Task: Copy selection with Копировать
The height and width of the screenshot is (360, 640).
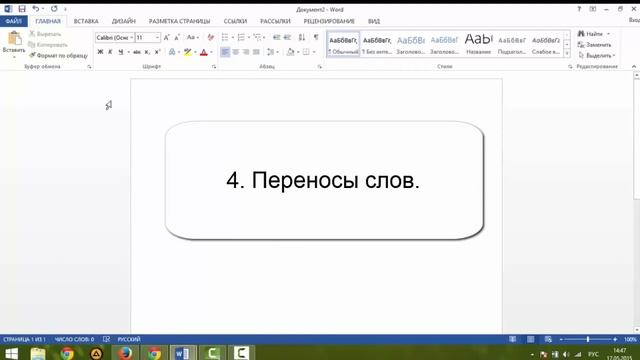Action: pyautogui.click(x=48, y=44)
